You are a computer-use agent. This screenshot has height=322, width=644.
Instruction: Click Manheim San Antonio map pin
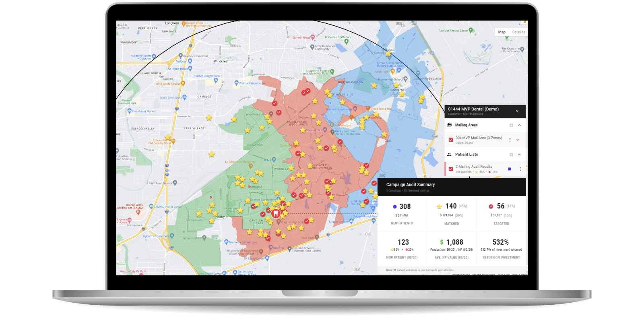(227, 242)
